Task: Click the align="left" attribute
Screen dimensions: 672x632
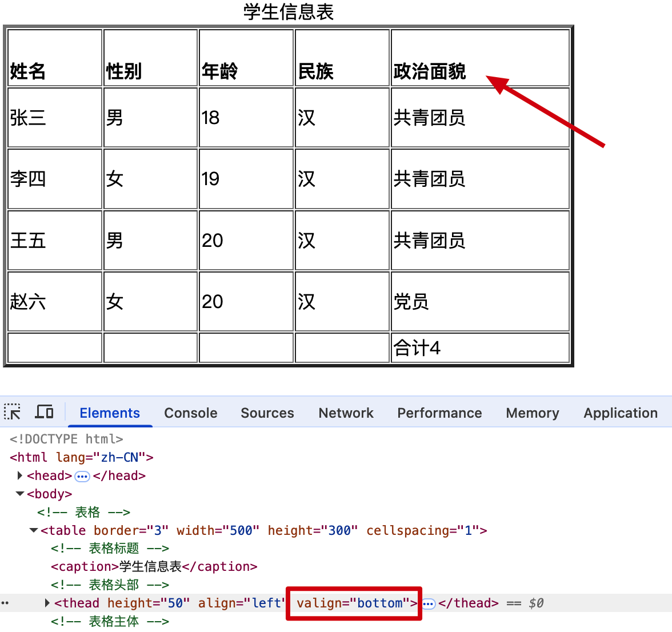Action: point(241,603)
